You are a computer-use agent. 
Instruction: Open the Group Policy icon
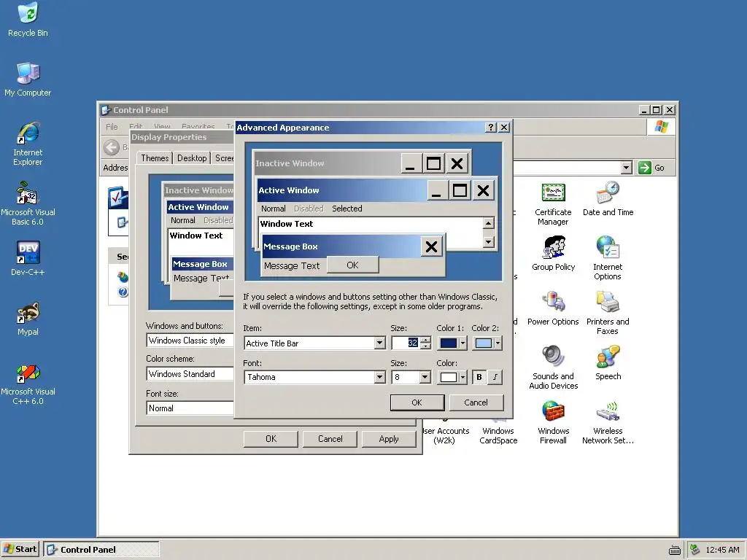click(553, 253)
